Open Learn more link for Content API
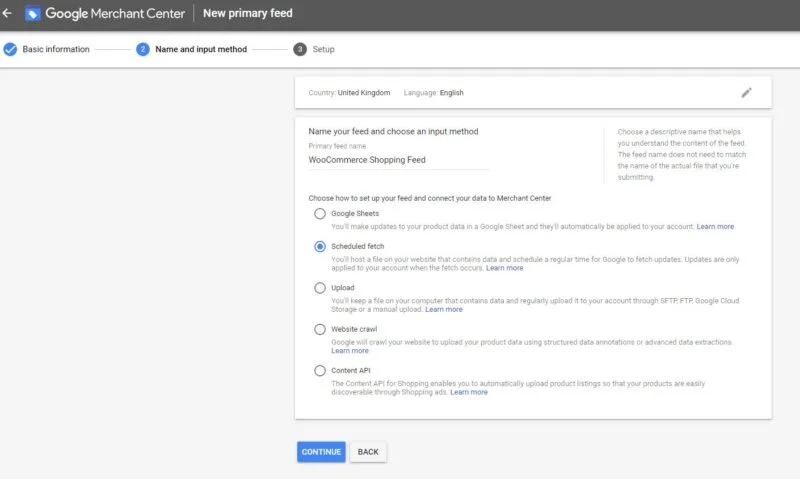800x479 pixels. point(469,392)
